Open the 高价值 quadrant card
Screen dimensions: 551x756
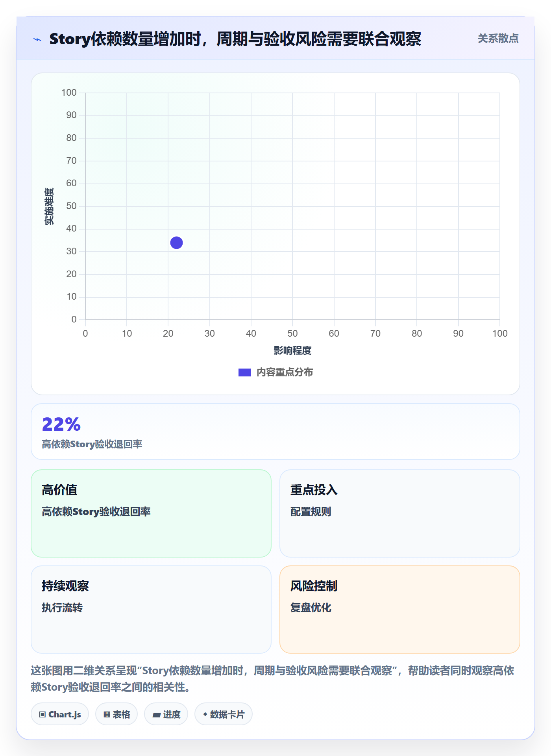[151, 513]
